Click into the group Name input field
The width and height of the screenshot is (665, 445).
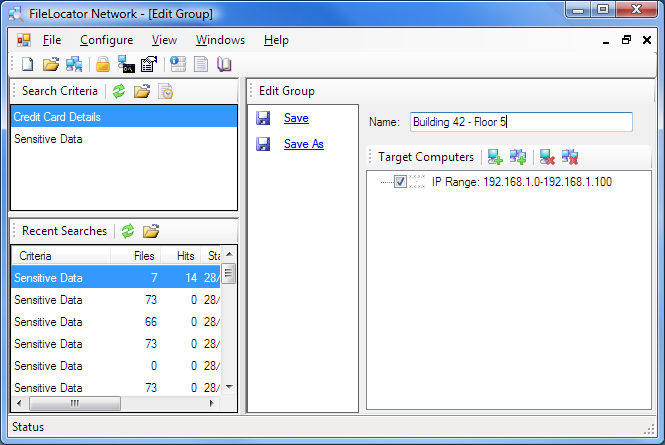coord(521,122)
